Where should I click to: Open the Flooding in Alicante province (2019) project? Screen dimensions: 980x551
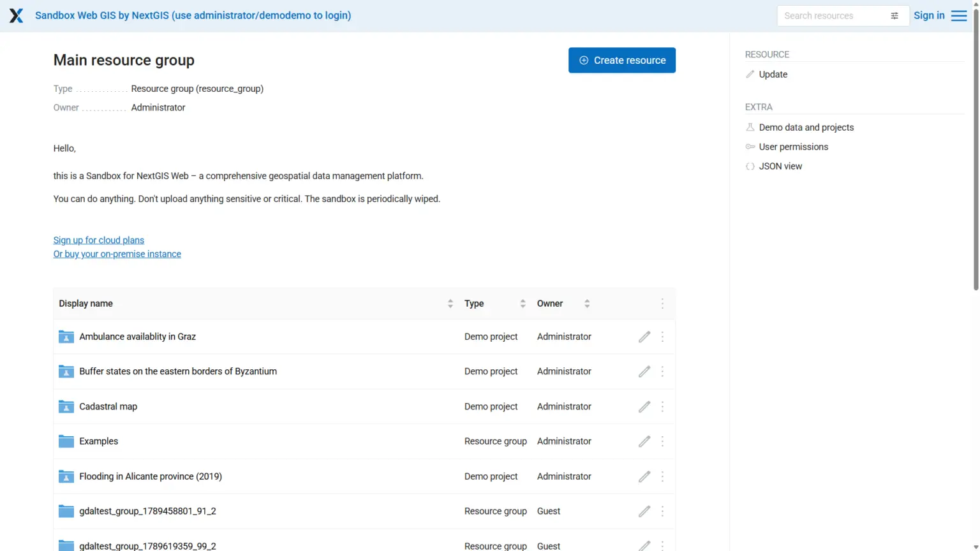click(x=151, y=476)
